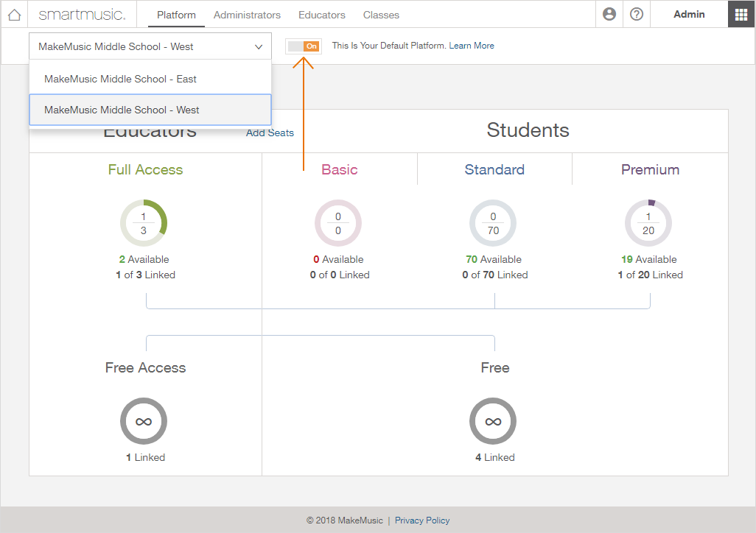Click the Admin account label
The image size is (756, 533).
pyautogui.click(x=689, y=15)
